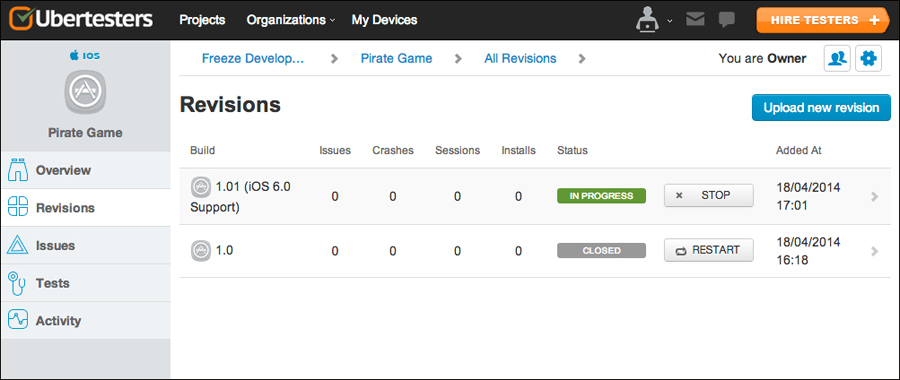Image resolution: width=900 pixels, height=380 pixels.
Task: Click the Sessions column header
Action: click(x=457, y=150)
